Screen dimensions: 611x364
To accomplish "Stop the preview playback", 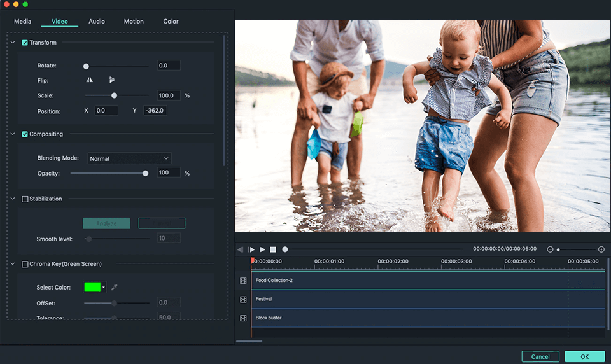I will pos(273,249).
